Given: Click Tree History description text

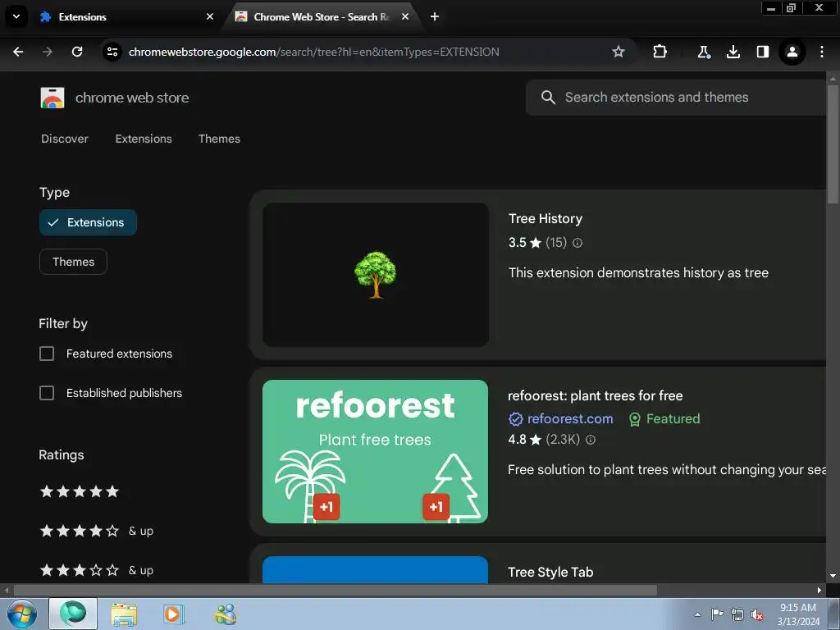Looking at the screenshot, I should pyautogui.click(x=638, y=272).
